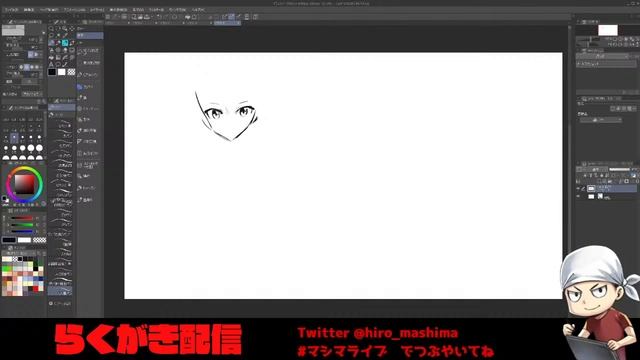Open the ウィンドウ (Window) menu

pos(177,9)
